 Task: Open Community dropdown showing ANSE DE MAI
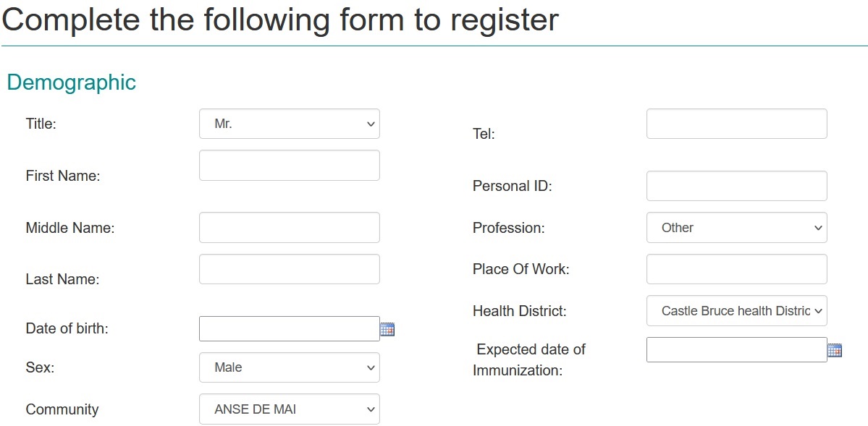(290, 409)
